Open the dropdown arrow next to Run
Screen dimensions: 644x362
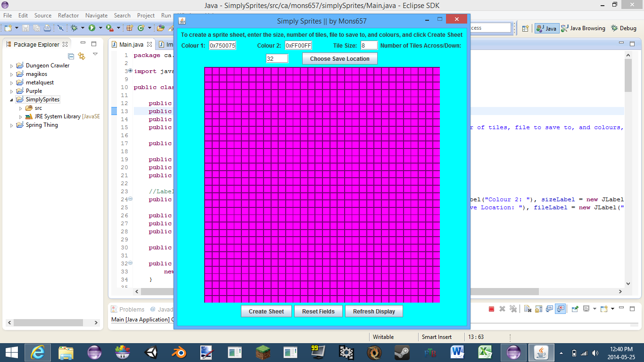(100, 28)
